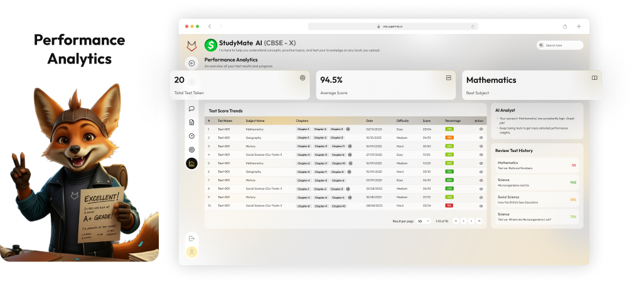The height and width of the screenshot is (284, 644).
Task: Click the Search here input field
Action: (560, 45)
